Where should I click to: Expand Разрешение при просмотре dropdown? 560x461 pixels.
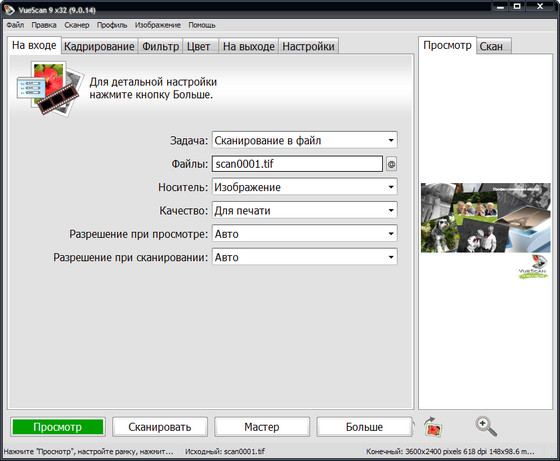pos(305,234)
